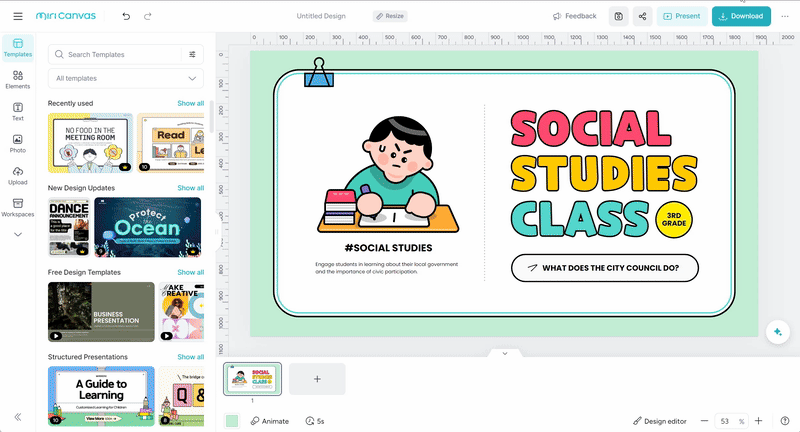800x432 pixels.
Task: Show all Recently used templates
Action: tap(190, 103)
